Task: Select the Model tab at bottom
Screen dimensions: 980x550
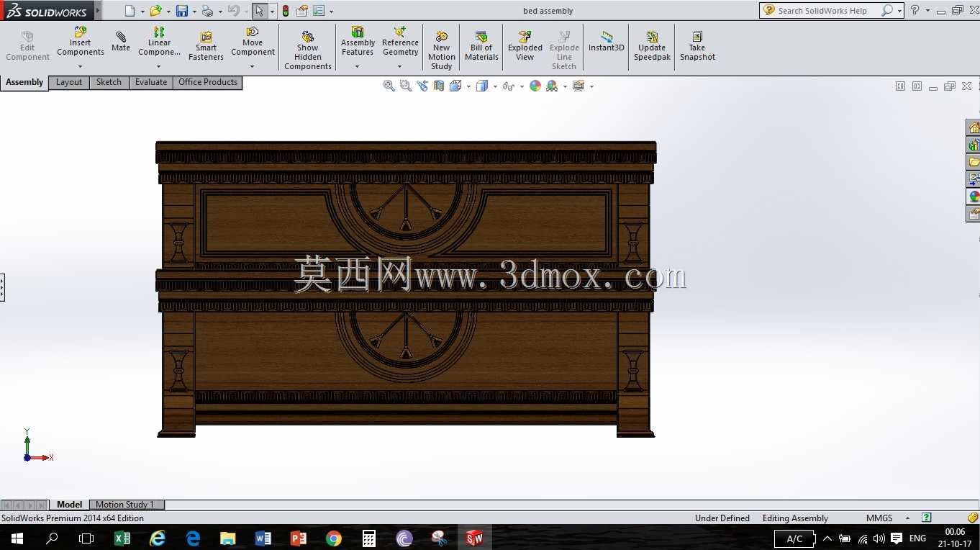Action: tap(70, 505)
